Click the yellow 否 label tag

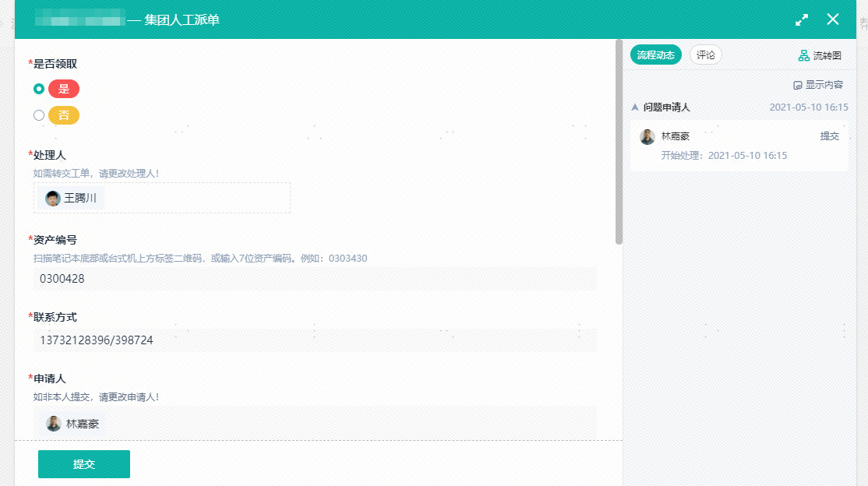(x=64, y=115)
